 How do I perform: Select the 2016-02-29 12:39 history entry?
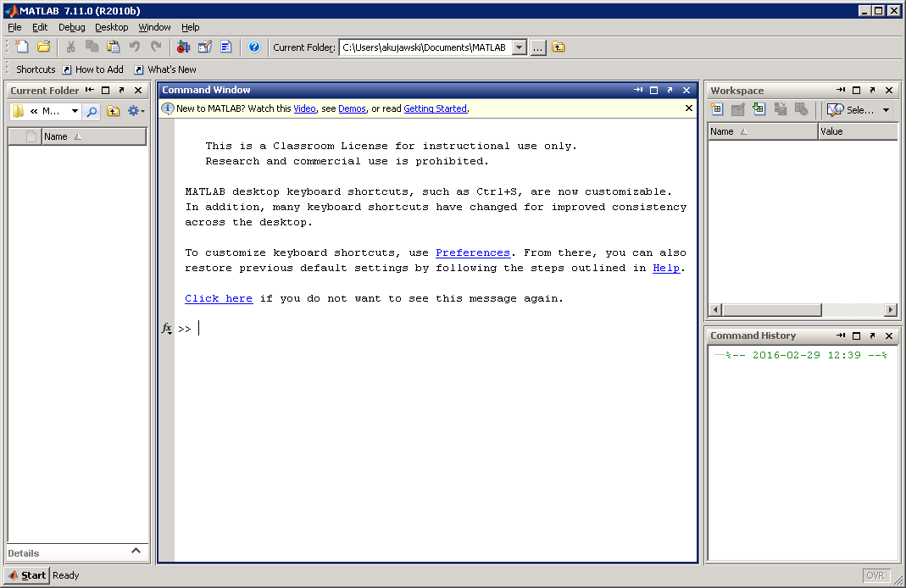pyautogui.click(x=806, y=355)
